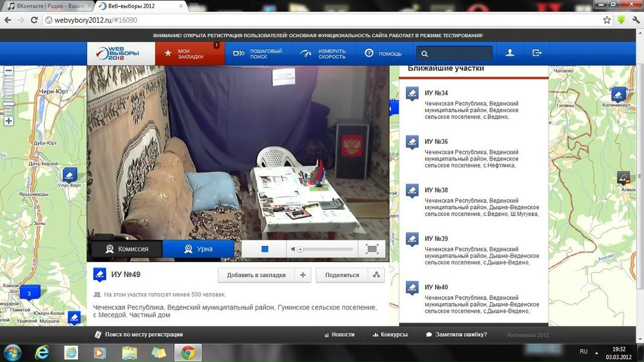Switch camera view to Комиссия
644x362 pixels.
tap(127, 249)
